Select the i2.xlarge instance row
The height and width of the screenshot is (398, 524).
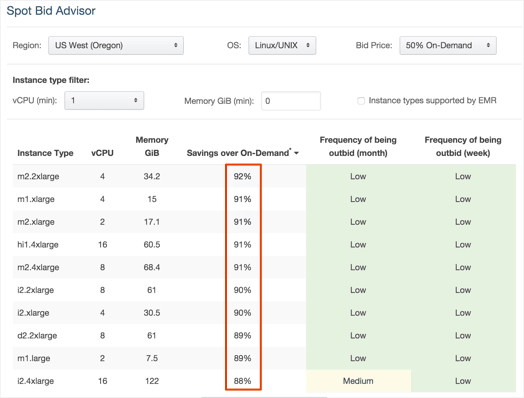point(264,312)
